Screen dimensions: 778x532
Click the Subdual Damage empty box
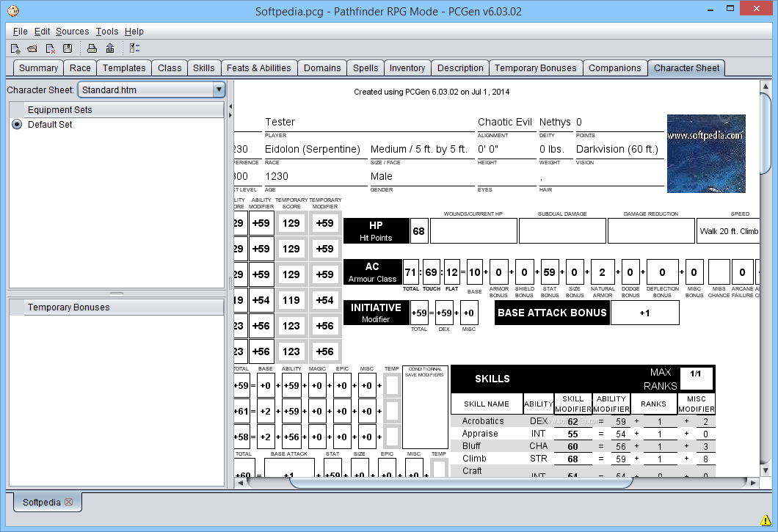[562, 230]
